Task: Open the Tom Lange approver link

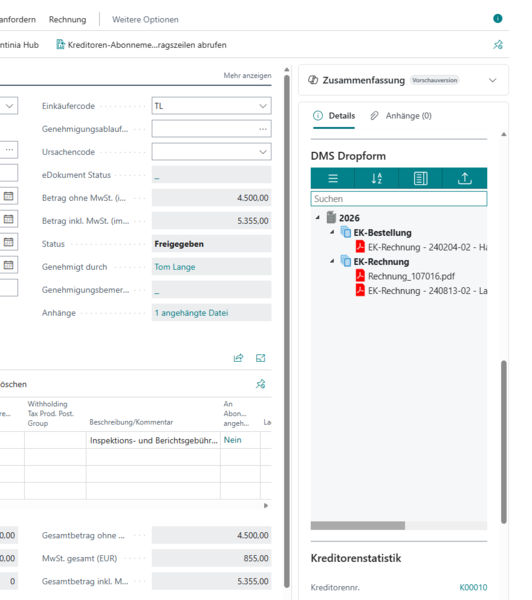Action: (x=175, y=267)
